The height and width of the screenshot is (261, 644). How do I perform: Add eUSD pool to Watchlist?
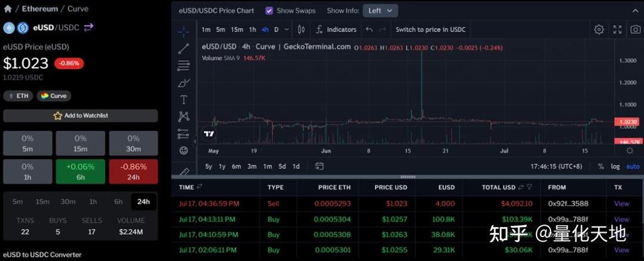coord(80,115)
